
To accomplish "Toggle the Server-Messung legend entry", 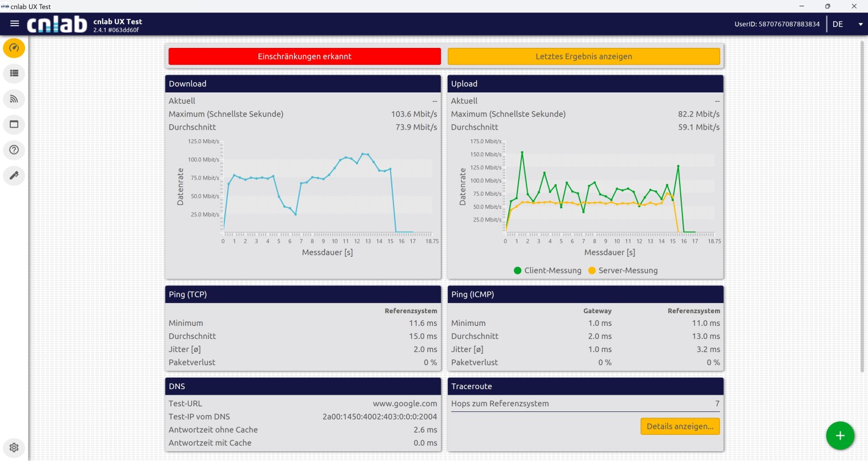I will coord(623,270).
